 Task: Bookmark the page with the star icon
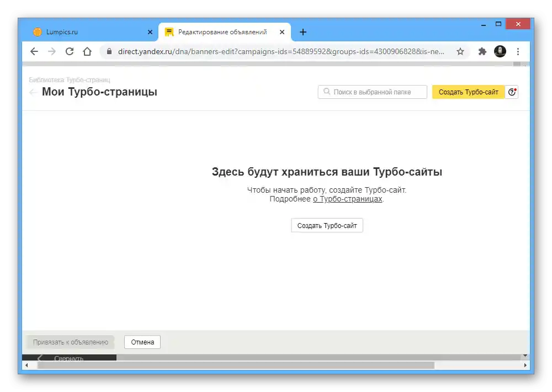point(460,51)
